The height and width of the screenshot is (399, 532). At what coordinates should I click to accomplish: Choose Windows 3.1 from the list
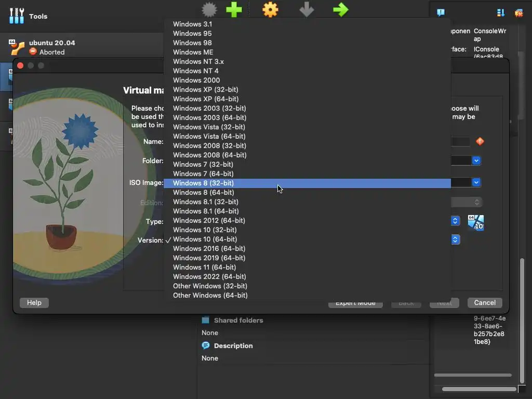pos(308,24)
